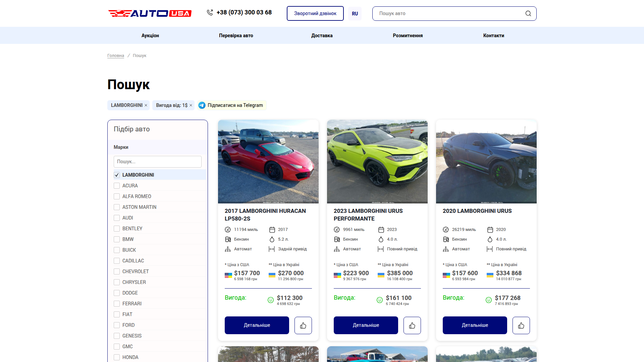Open details for the 2020 Urus
The height and width of the screenshot is (362, 644).
(x=475, y=325)
